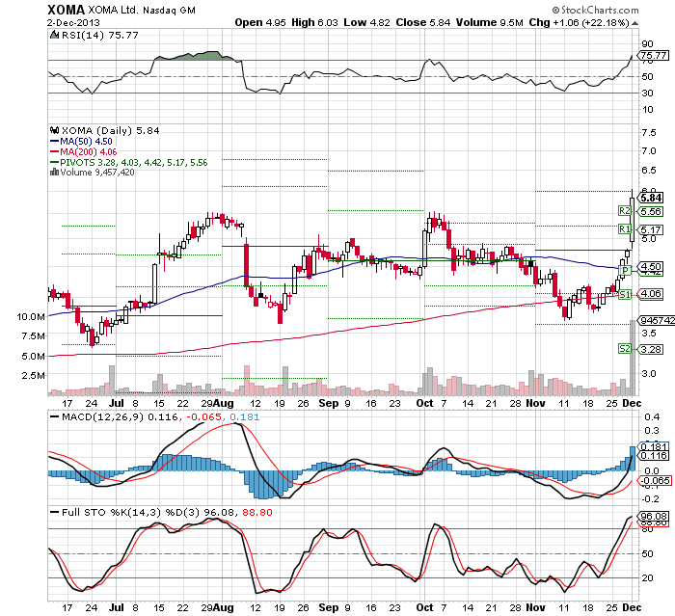This screenshot has width=675, height=616.
Task: Click the red-outlined 4.06 axis tag
Action: (x=651, y=294)
